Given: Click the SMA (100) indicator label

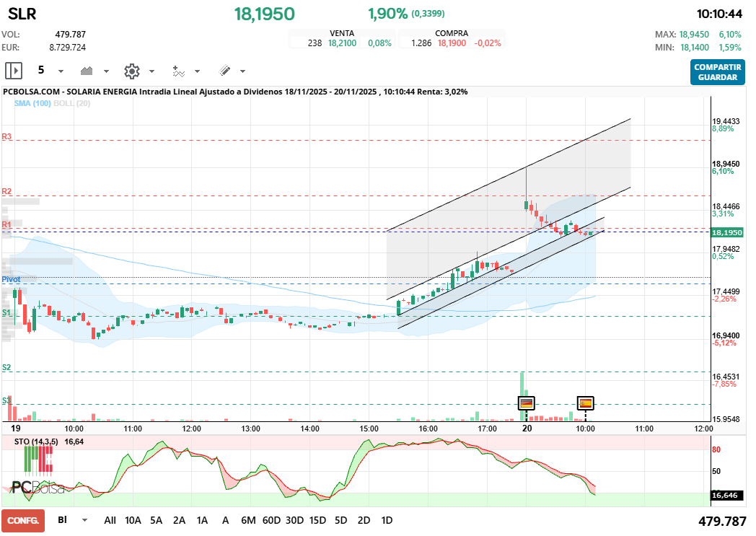Looking at the screenshot, I should 32,103.
